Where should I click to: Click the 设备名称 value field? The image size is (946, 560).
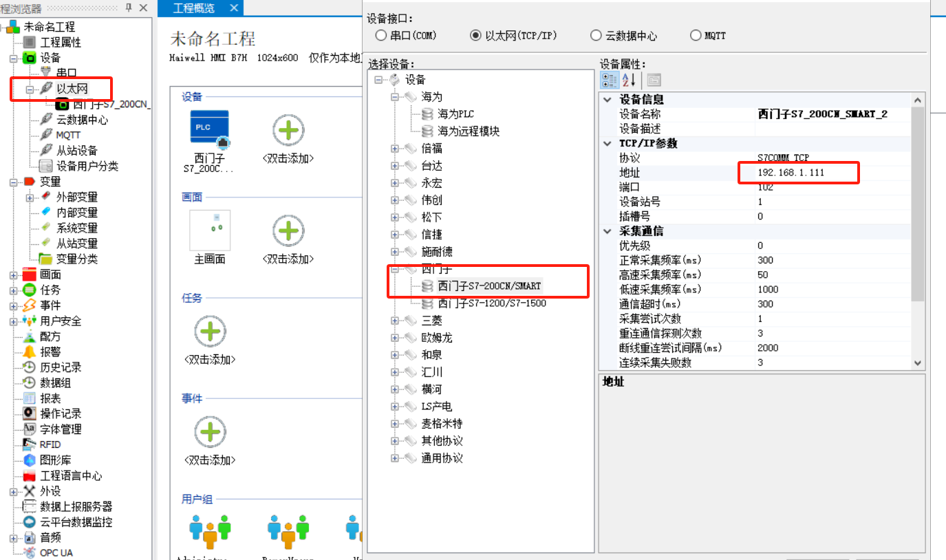[x=833, y=114]
